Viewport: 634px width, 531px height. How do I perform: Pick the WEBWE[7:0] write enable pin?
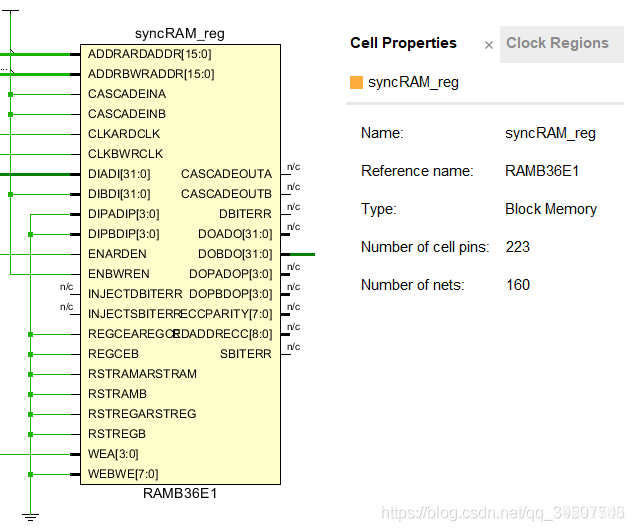pos(123,474)
